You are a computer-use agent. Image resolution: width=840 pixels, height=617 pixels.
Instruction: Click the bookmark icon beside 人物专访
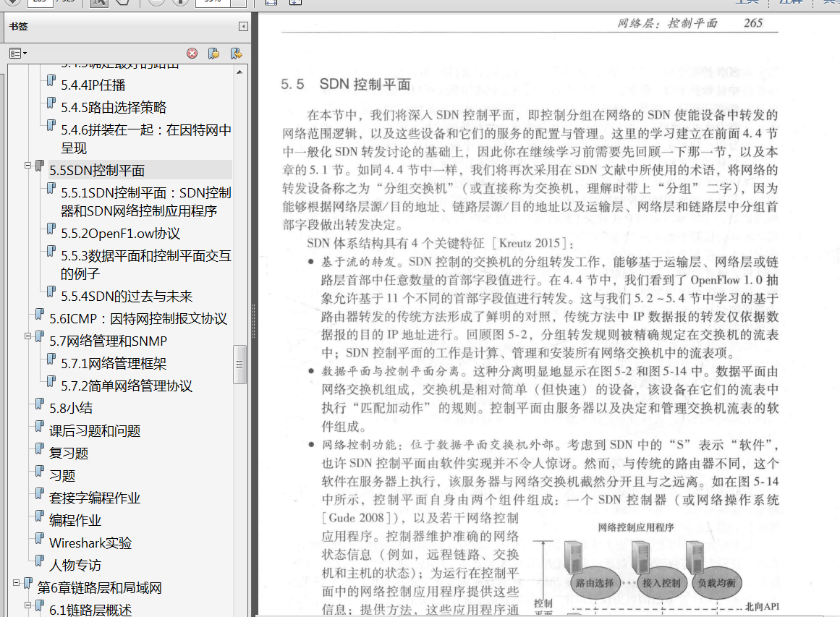39,561
